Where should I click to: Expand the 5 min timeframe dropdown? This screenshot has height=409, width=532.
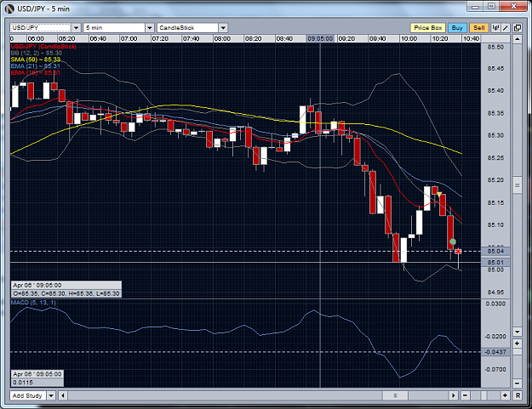[x=150, y=28]
